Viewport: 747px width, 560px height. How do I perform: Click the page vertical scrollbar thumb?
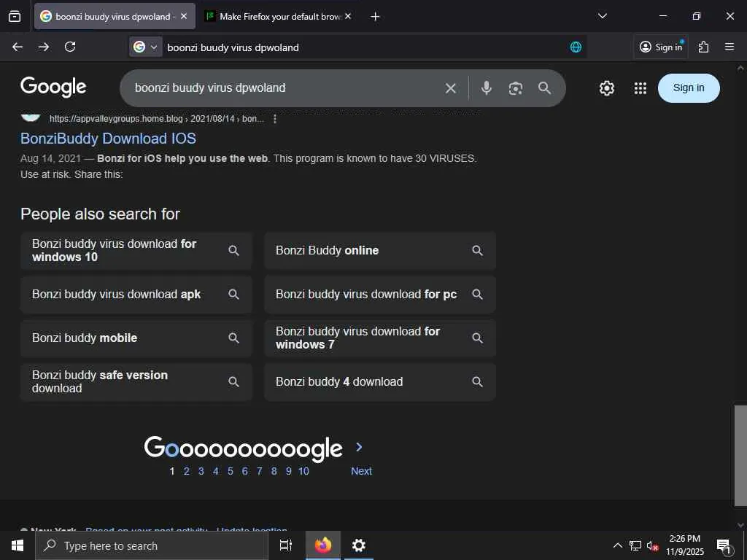pyautogui.click(x=740, y=455)
